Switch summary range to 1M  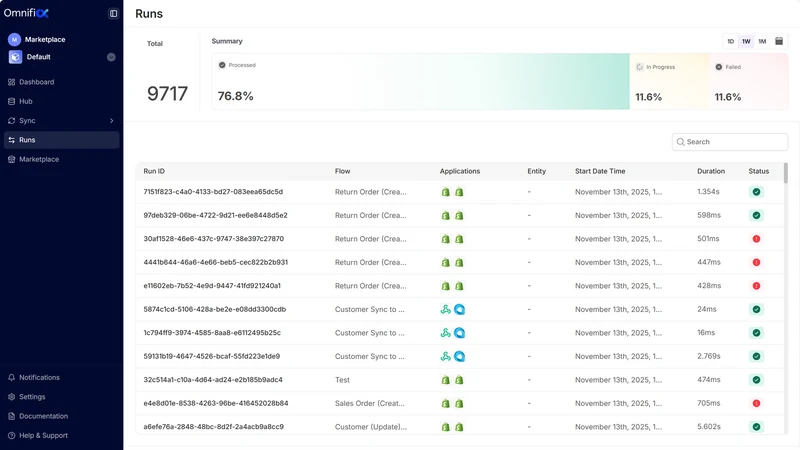tap(762, 41)
